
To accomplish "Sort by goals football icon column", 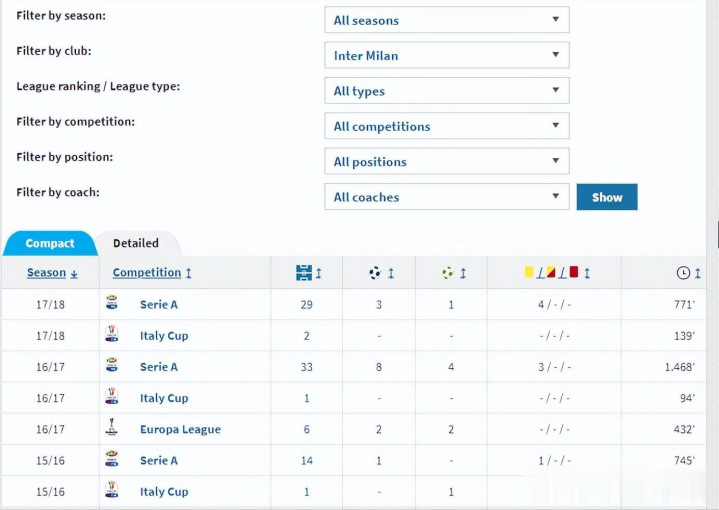I will pyautogui.click(x=381, y=273).
